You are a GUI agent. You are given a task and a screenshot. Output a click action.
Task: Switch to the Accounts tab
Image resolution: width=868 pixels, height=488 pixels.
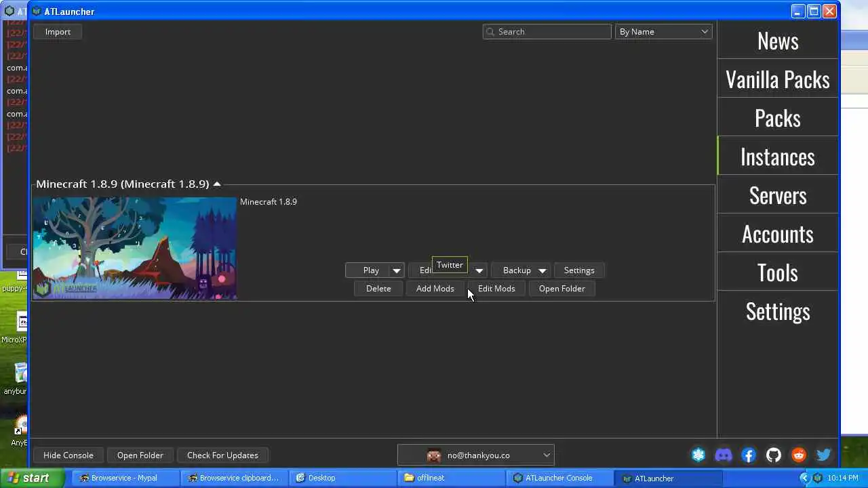(x=778, y=234)
